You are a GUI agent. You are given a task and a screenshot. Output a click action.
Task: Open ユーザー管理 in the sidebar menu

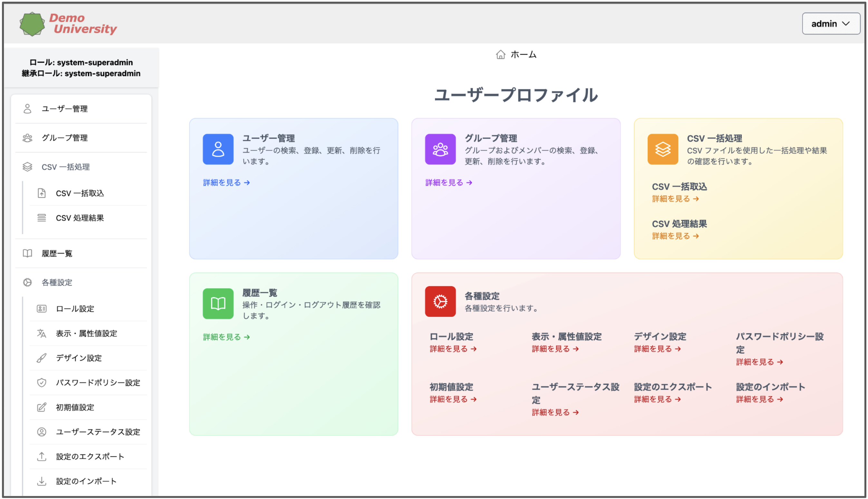coord(64,108)
